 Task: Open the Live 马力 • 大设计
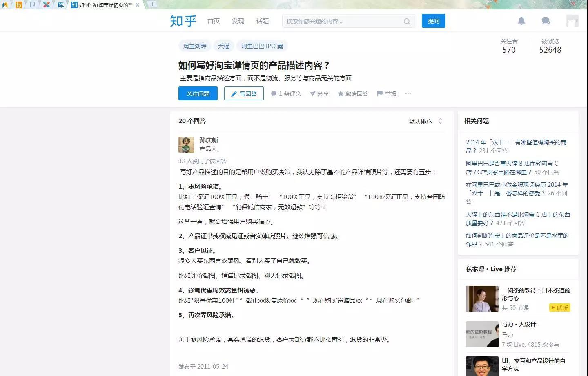click(519, 324)
